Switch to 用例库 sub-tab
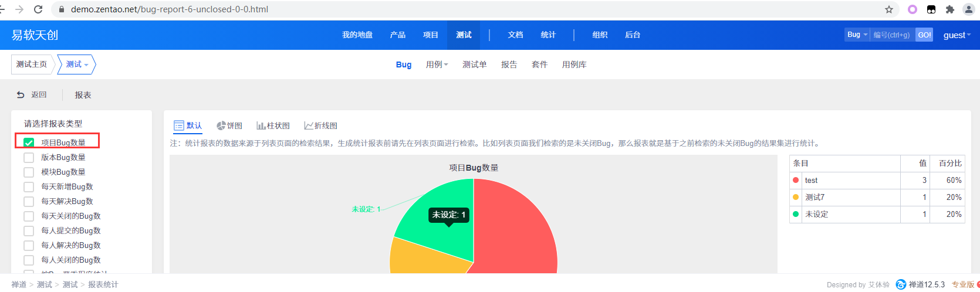Image resolution: width=980 pixels, height=292 pixels. coord(575,64)
